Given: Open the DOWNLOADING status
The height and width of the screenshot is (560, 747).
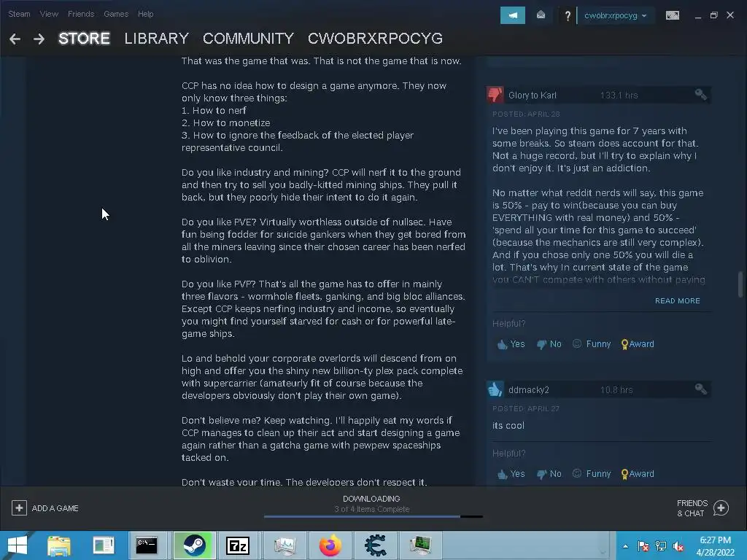Looking at the screenshot, I should click(x=371, y=499).
